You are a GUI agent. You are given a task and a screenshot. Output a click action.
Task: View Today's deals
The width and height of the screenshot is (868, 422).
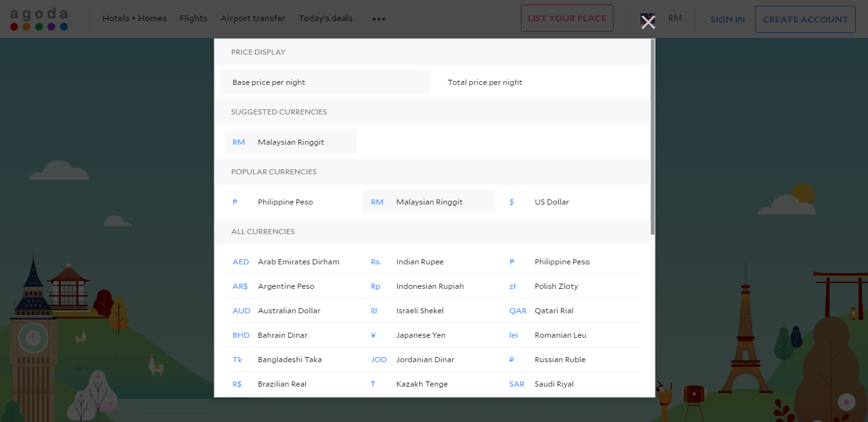point(325,19)
